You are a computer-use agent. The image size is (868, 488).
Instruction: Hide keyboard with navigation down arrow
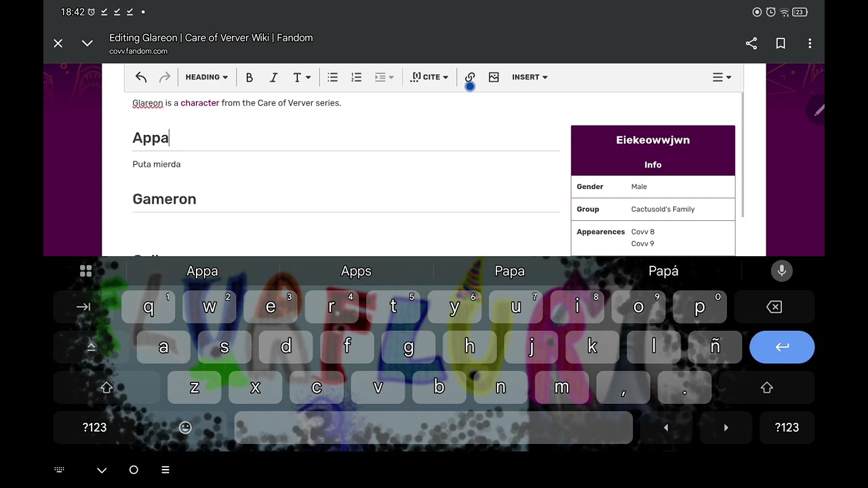coord(102,470)
